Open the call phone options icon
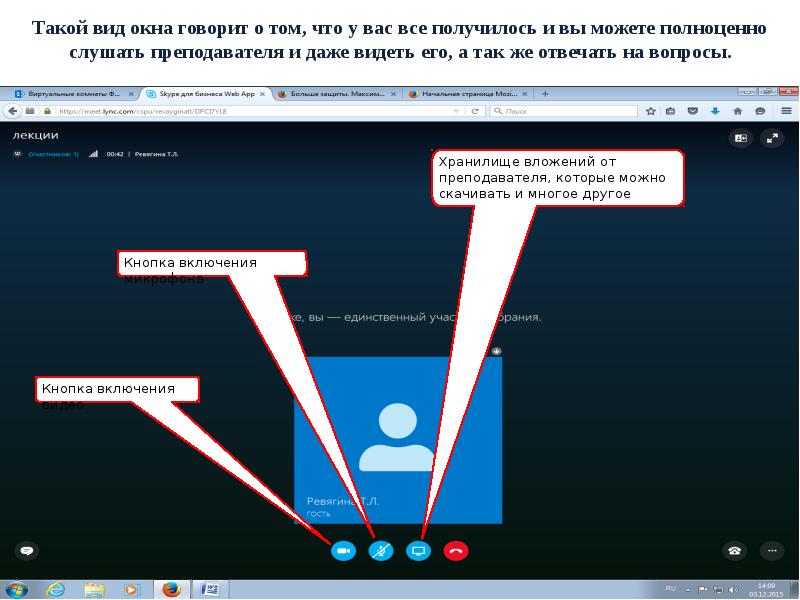 [x=735, y=550]
